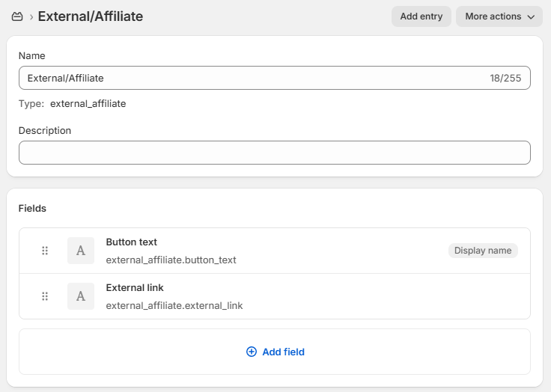Click the breadcrumb chevron separator
Viewport: 551px width, 392px height.
(31, 16)
